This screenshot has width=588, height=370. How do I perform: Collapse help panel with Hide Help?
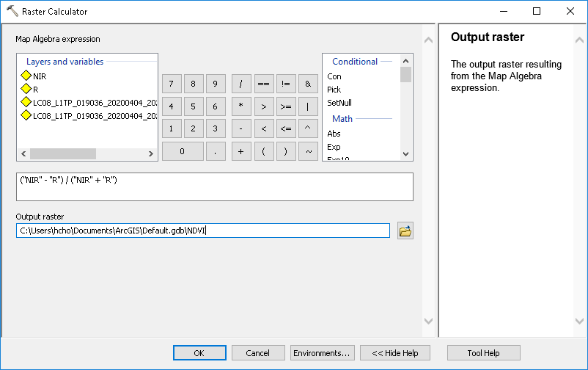394,353
